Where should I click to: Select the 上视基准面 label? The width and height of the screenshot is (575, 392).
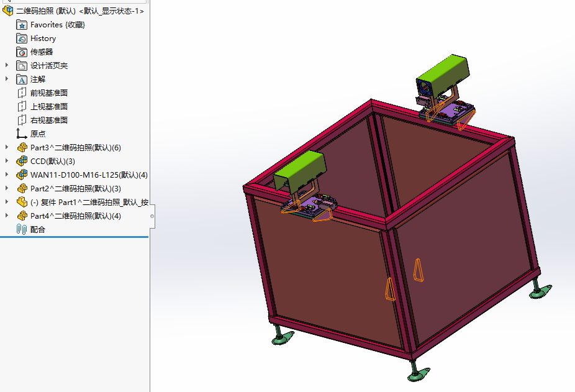pyautogui.click(x=49, y=106)
